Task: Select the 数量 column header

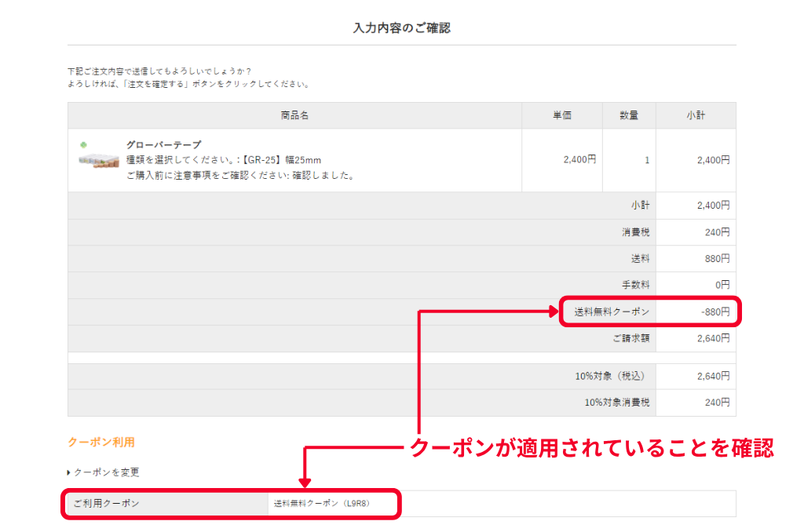Action: click(629, 115)
